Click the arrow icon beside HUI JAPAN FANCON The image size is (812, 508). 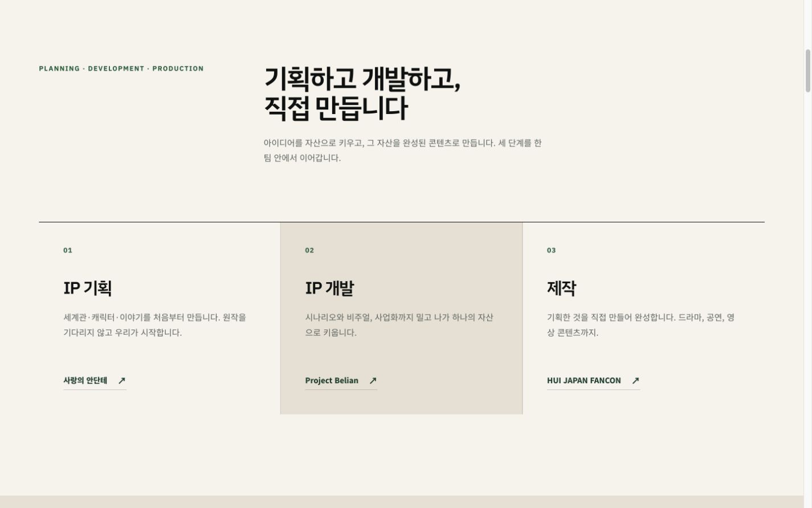(x=635, y=381)
